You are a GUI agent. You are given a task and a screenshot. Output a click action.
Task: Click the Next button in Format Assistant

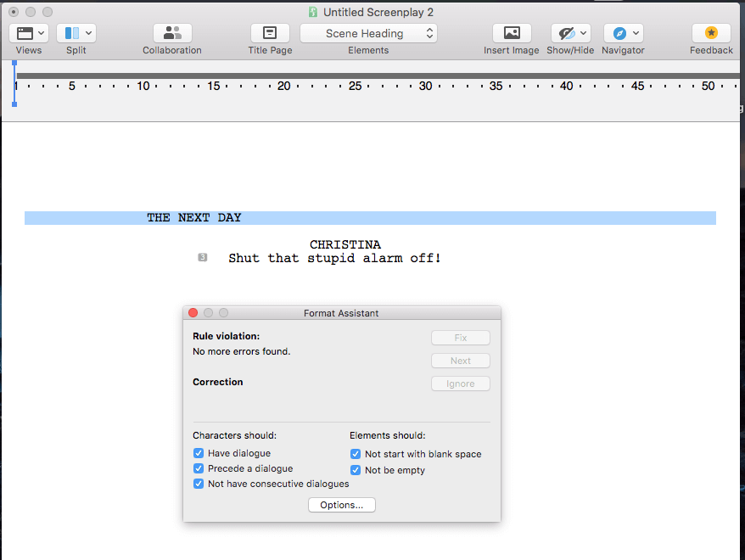461,361
